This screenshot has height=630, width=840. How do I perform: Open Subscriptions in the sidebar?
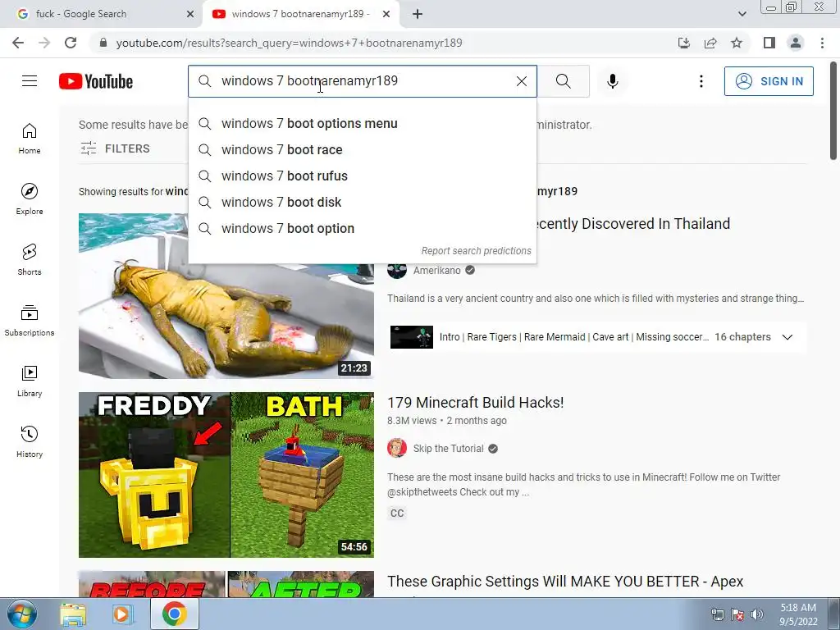click(30, 321)
